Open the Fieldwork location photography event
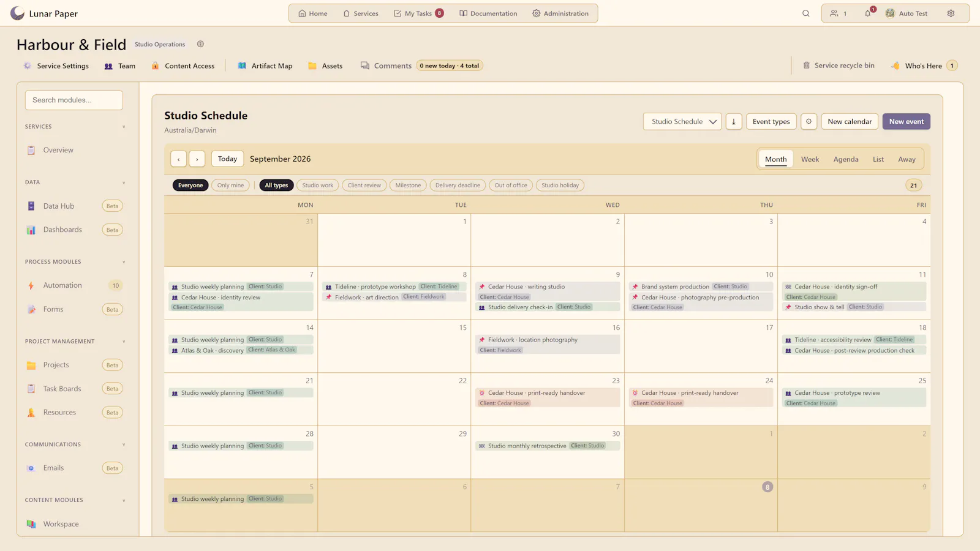The image size is (980, 551). [548, 345]
